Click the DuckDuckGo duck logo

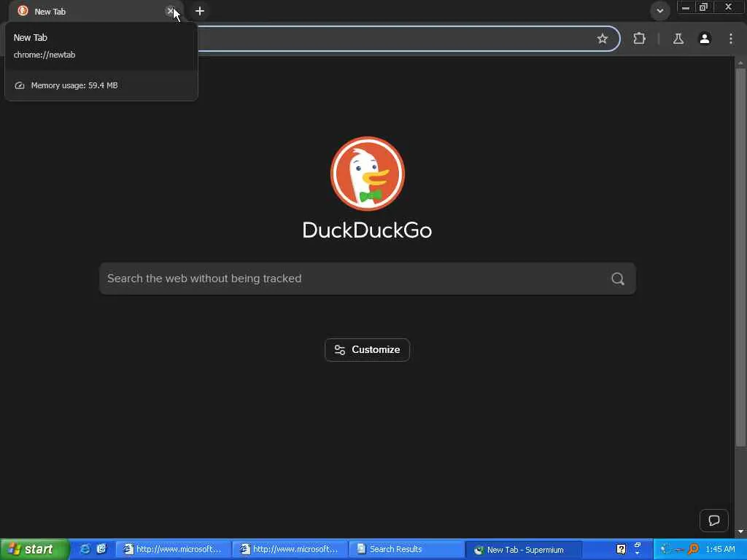(x=368, y=174)
